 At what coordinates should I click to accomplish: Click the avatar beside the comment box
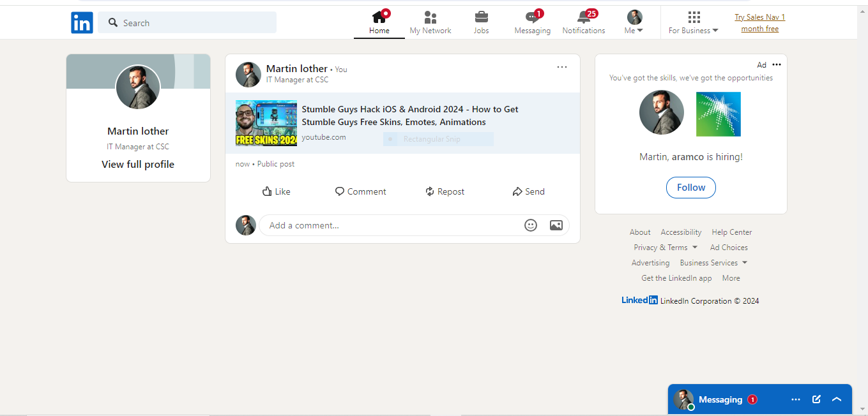[x=246, y=225]
